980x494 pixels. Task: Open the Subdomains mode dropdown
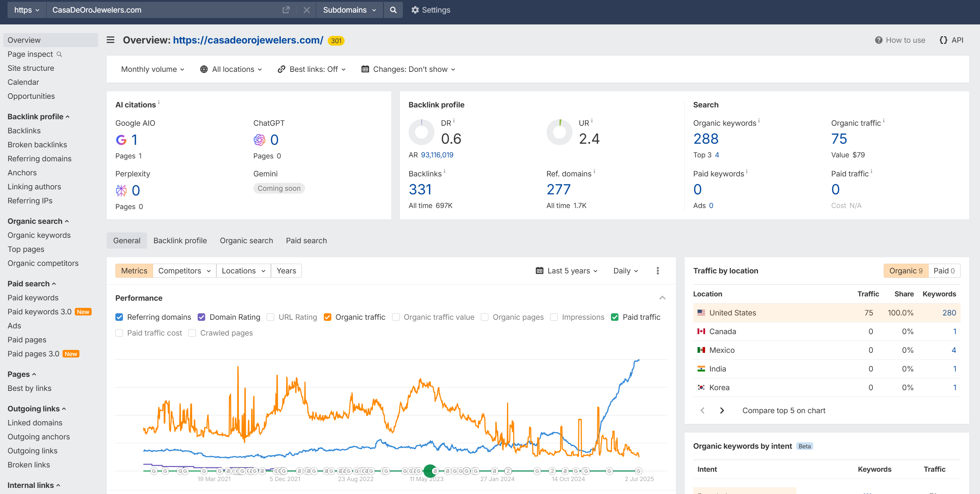tap(350, 10)
